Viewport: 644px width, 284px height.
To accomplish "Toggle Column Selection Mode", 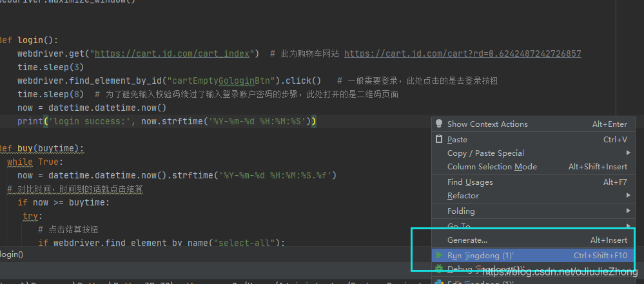I will [492, 166].
